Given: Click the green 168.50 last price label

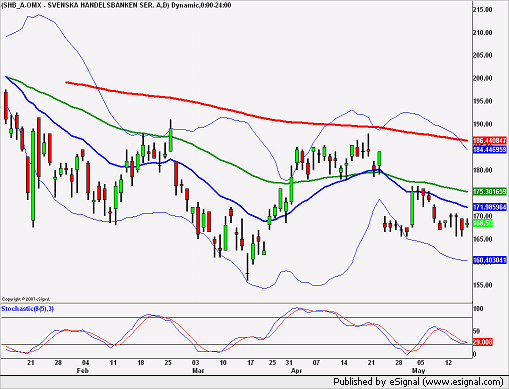Looking at the screenshot, I should point(483,223).
